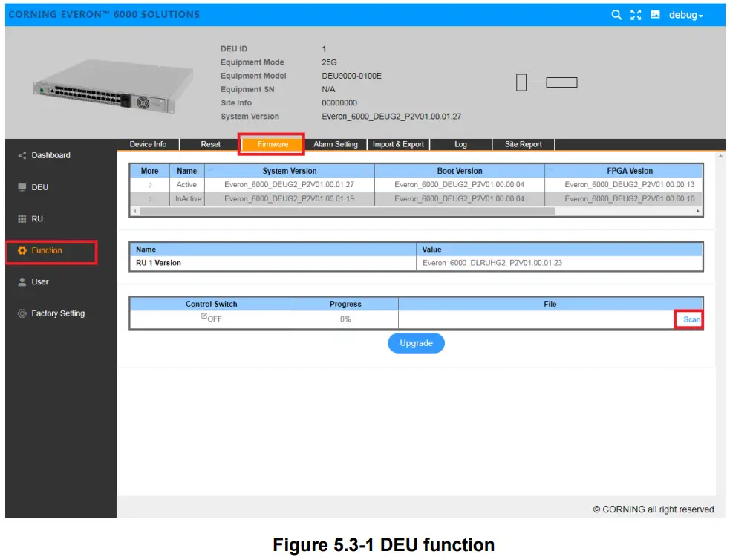Click the User person icon
Screen dimensions: 730x560
(x=22, y=282)
